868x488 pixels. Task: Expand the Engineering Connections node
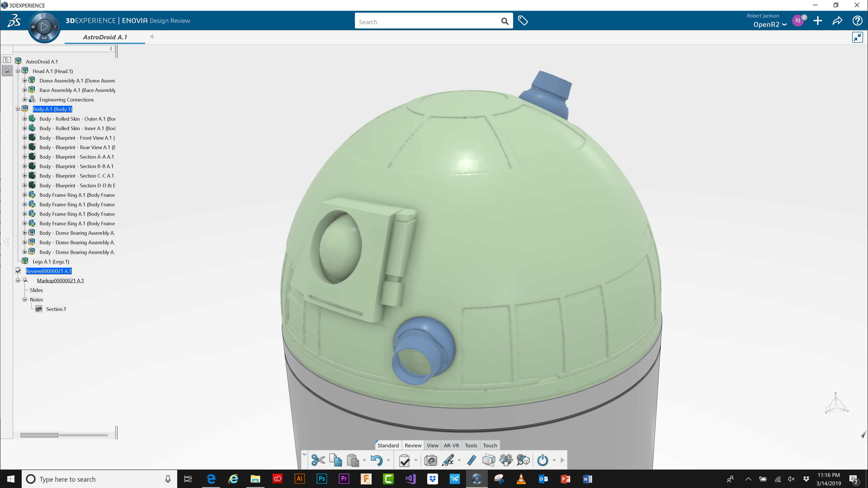click(25, 99)
